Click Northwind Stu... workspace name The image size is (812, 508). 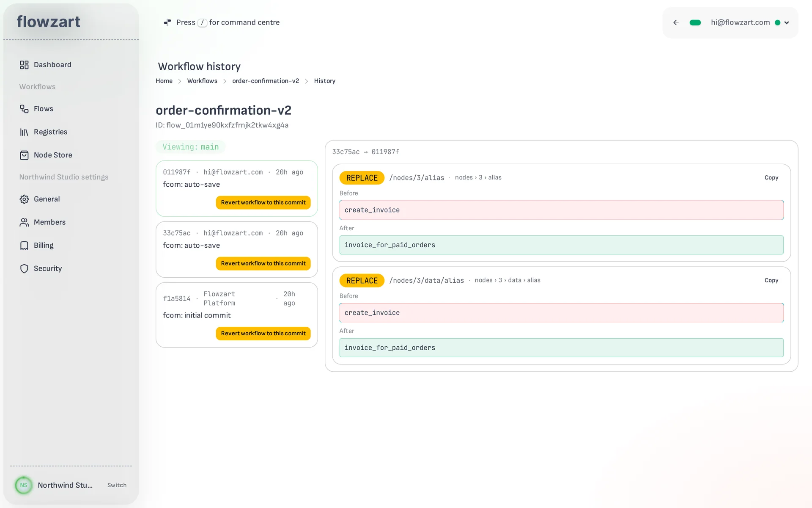coord(65,485)
